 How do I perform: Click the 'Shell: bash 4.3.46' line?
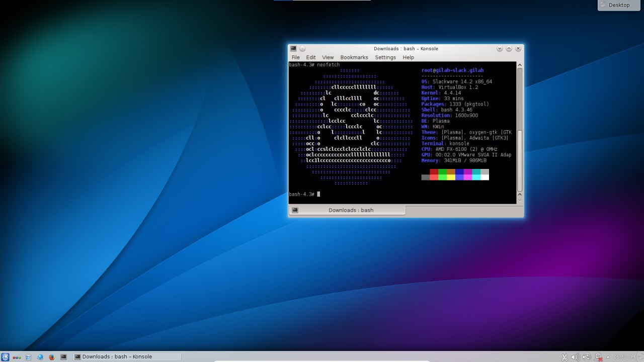(x=447, y=110)
